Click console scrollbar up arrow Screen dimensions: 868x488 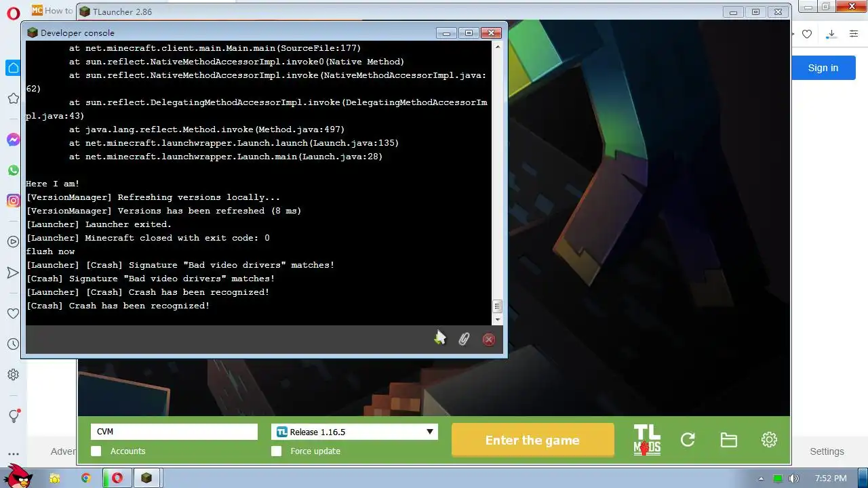[497, 47]
